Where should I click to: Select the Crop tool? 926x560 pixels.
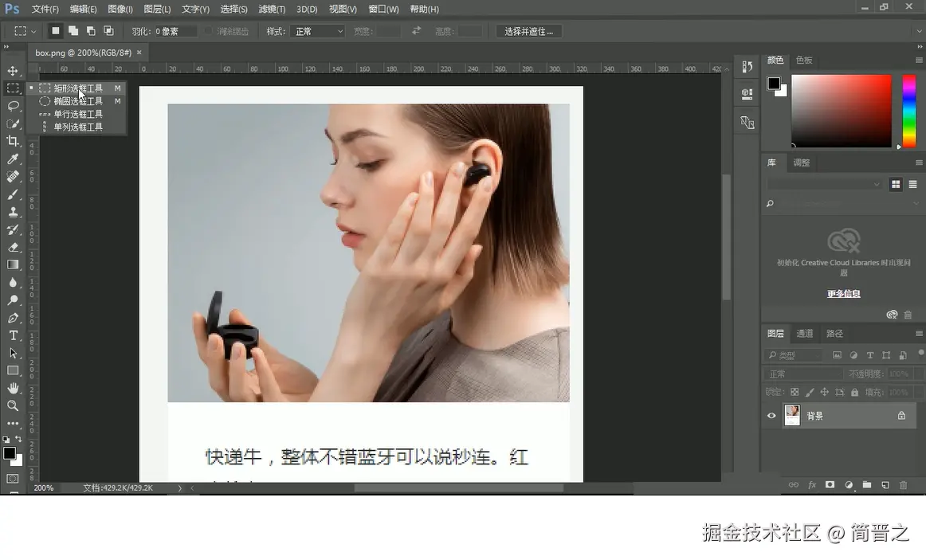tap(11, 141)
